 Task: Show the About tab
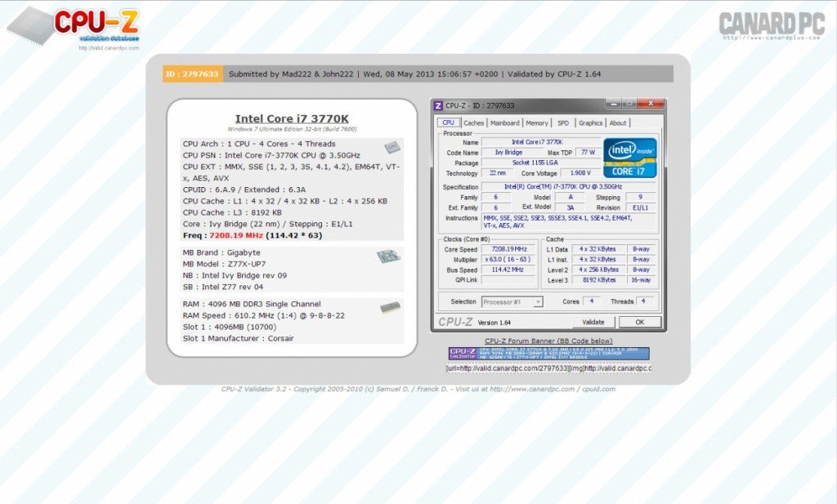tap(618, 123)
